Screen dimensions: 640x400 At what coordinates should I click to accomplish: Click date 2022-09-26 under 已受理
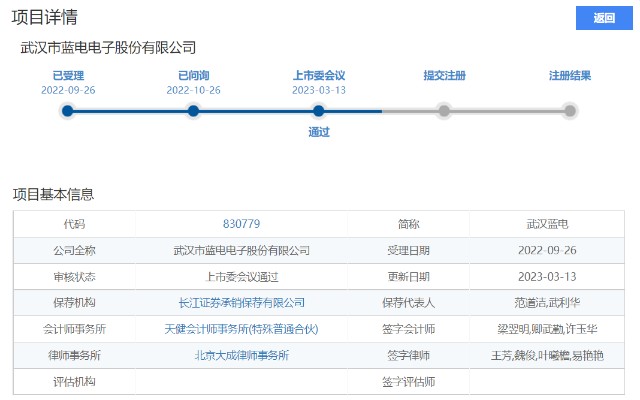click(68, 90)
